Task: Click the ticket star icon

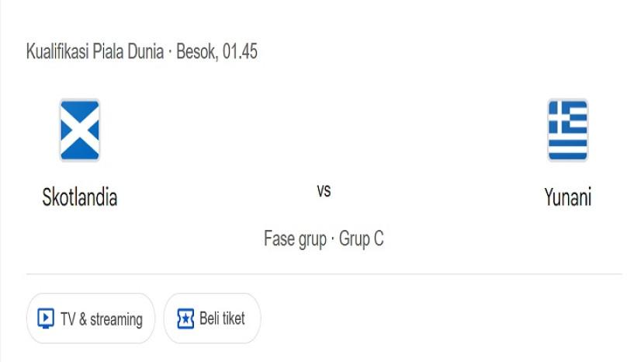Action: point(185,318)
